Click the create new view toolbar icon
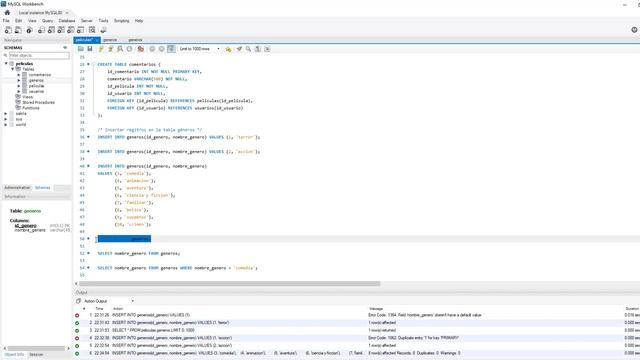 point(61,30)
